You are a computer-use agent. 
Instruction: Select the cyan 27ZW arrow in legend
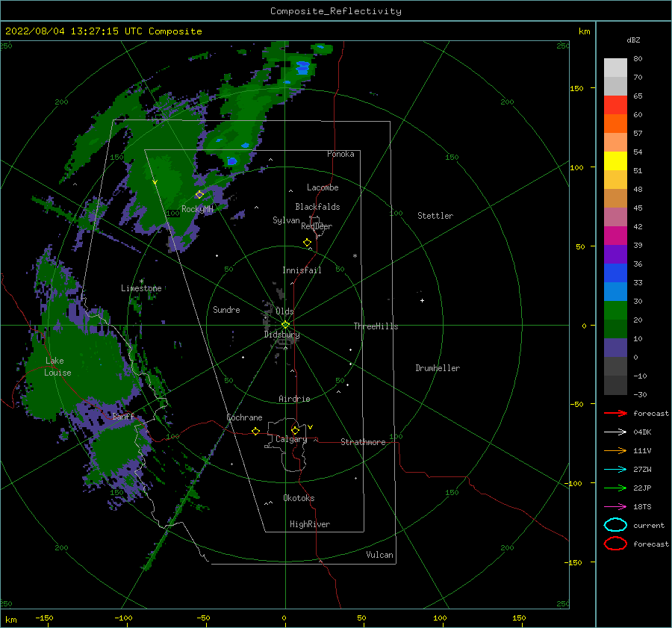click(615, 469)
